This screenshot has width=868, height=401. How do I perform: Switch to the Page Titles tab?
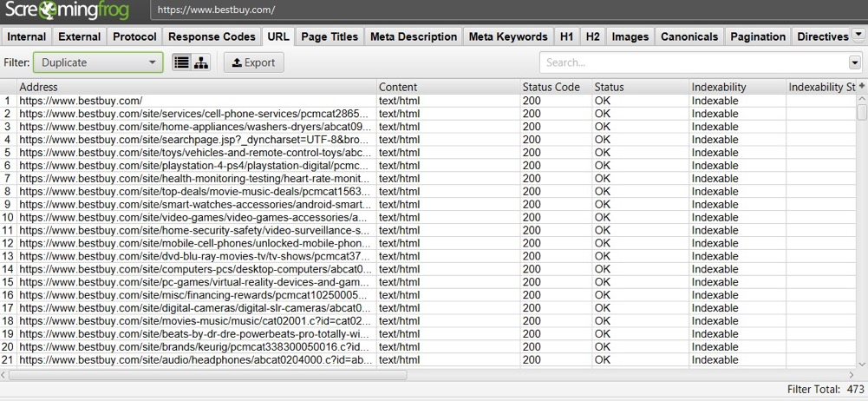tap(330, 36)
